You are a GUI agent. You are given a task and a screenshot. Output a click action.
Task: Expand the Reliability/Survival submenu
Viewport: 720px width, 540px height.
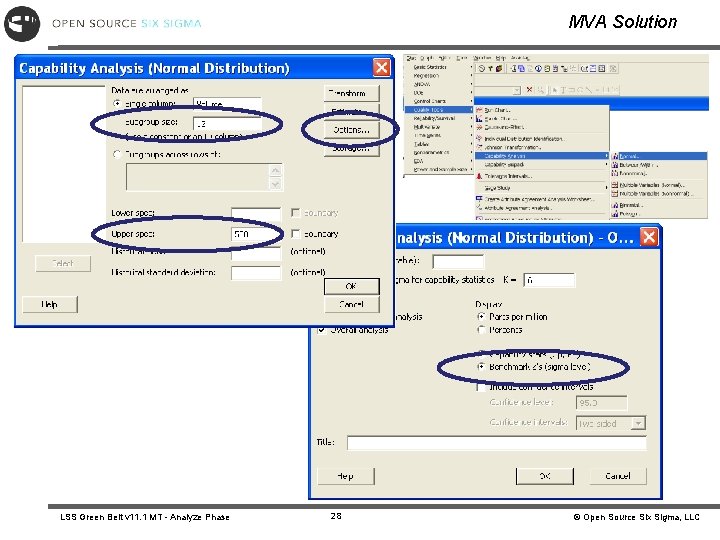click(439, 118)
